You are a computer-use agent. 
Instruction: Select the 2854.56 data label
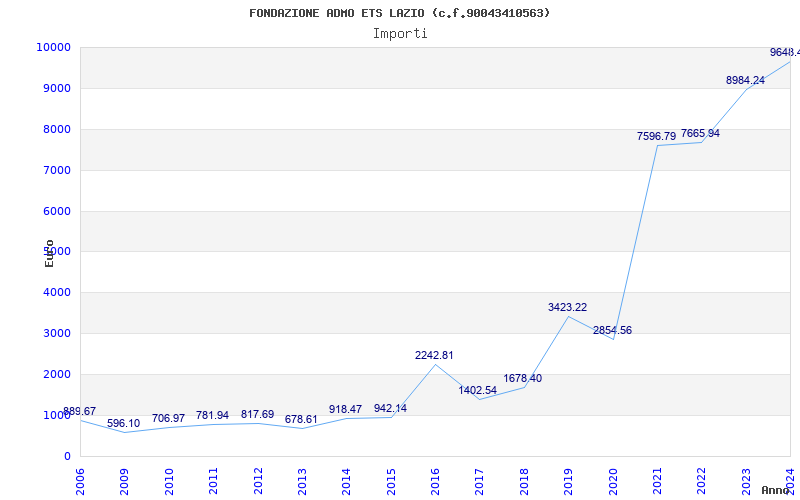pyautogui.click(x=612, y=330)
